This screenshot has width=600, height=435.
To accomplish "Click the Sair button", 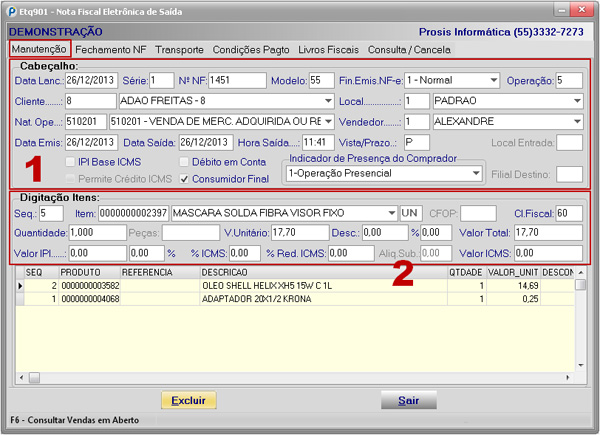I will point(409,400).
